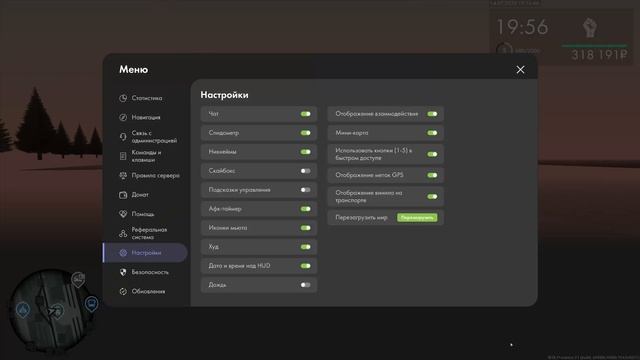
Task: Click the Помощь heart icon
Action: [x=123, y=214]
